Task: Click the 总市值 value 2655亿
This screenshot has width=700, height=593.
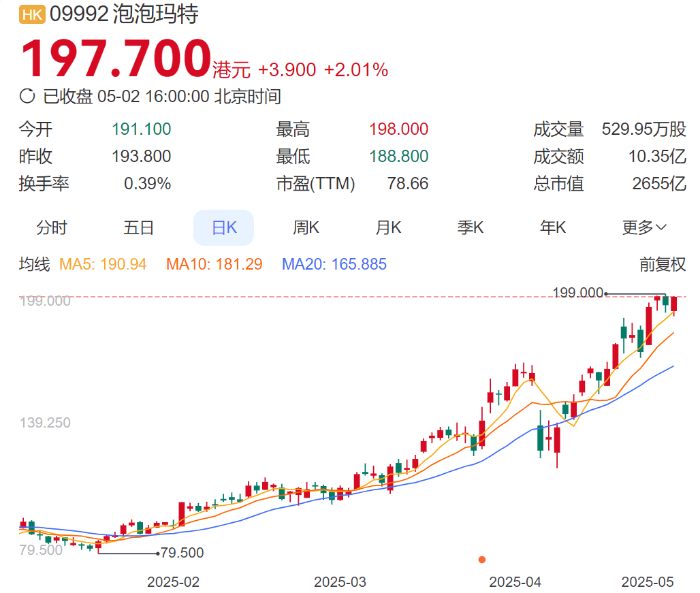Action: [659, 183]
